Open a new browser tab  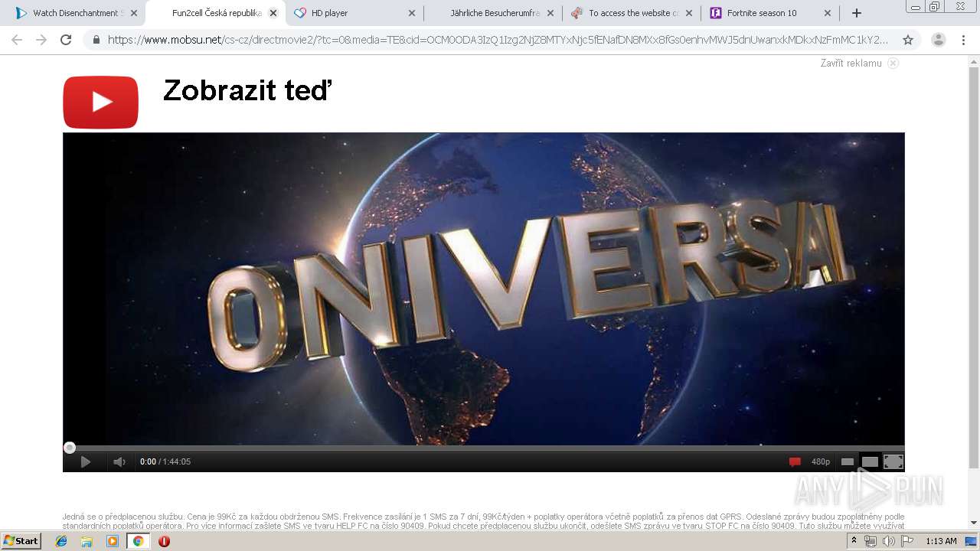coord(857,13)
